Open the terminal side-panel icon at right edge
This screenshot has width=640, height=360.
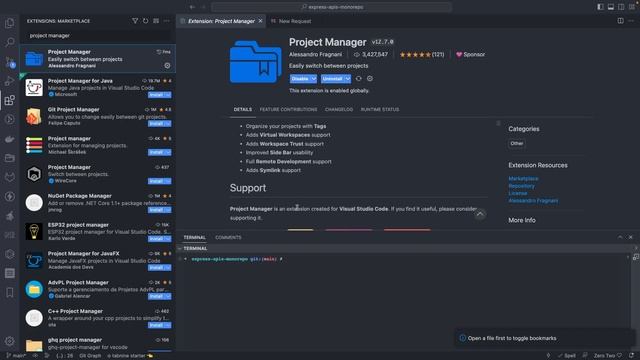[x=636, y=257]
